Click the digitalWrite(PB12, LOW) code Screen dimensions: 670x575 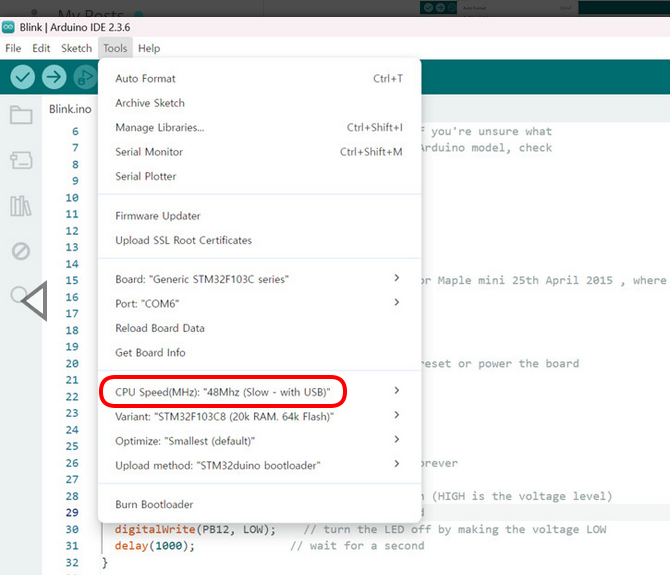(x=195, y=529)
